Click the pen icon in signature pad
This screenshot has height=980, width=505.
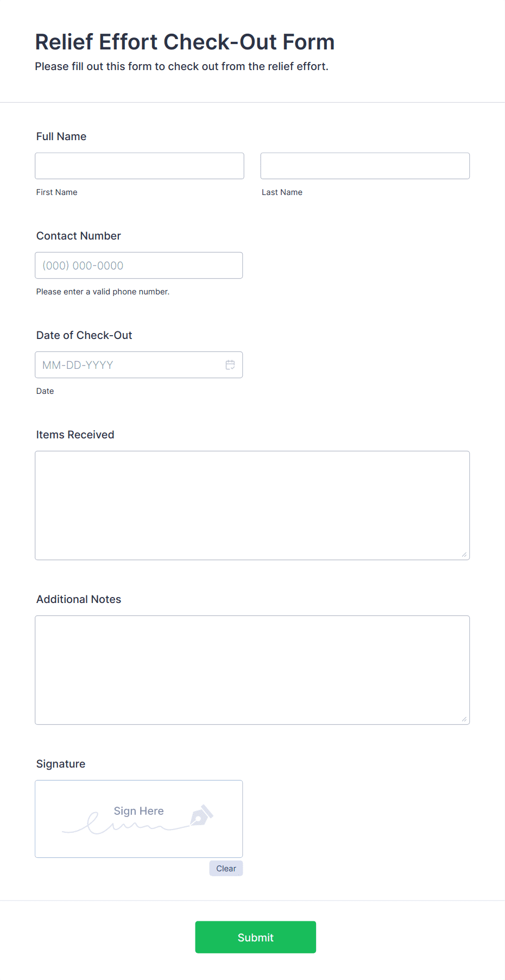(x=201, y=815)
